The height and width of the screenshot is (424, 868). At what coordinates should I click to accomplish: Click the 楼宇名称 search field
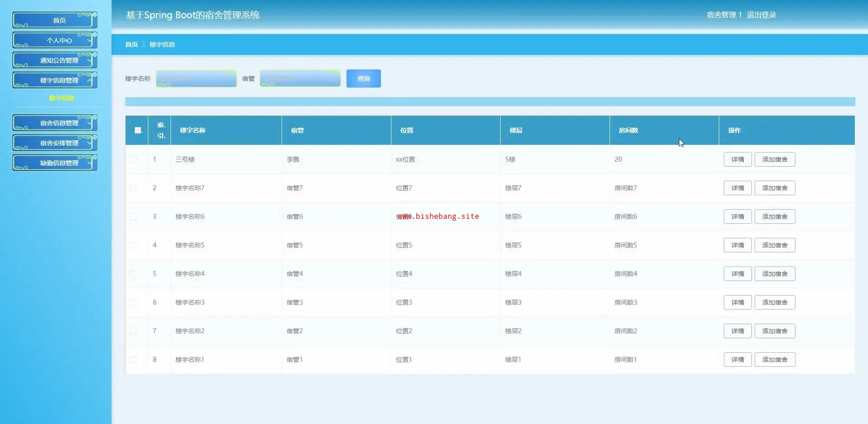pos(196,79)
